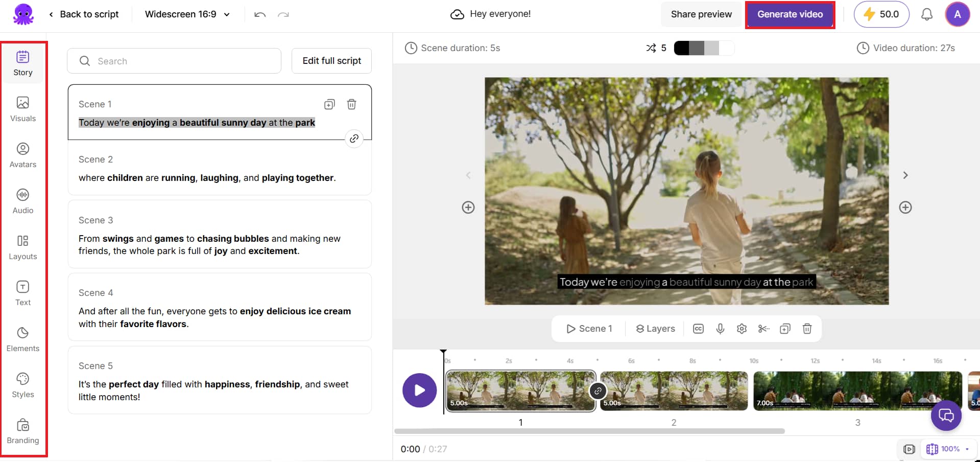Image resolution: width=980 pixels, height=462 pixels.
Task: Open the chat support bubble
Action: pos(946,415)
